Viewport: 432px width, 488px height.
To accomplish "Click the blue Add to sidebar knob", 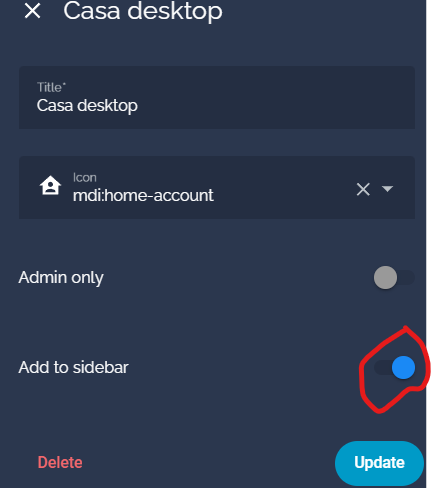I will coord(403,368).
